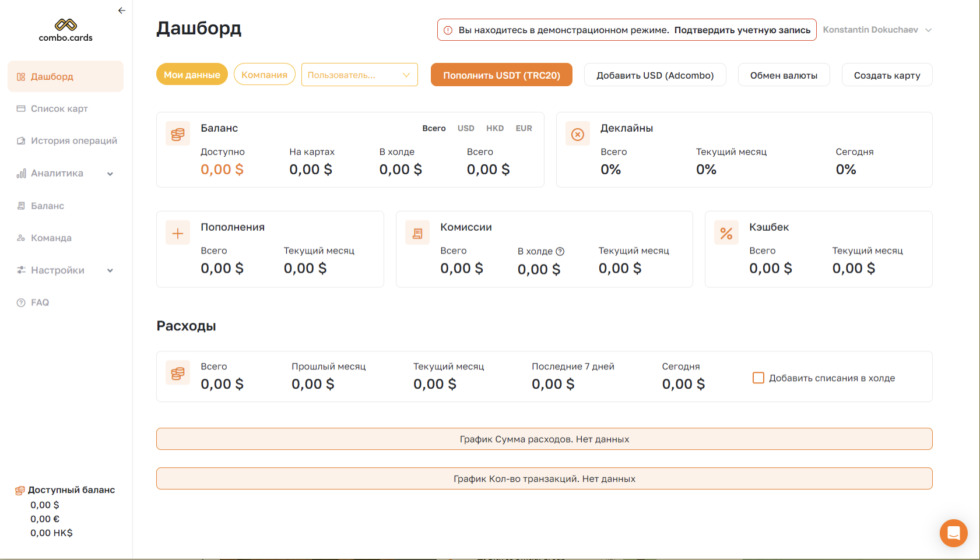The image size is (980, 560).
Task: Click Последние 7 дней expenses label
Action: coord(573,367)
